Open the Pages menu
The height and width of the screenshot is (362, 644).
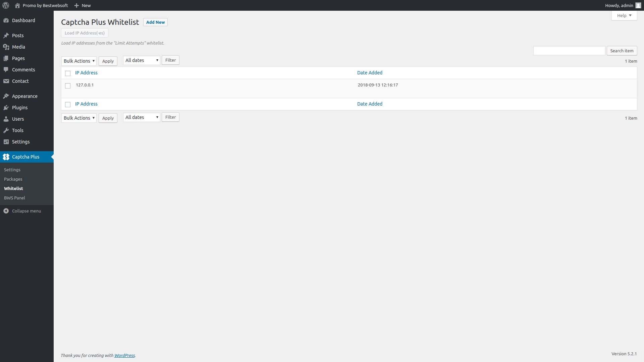coord(27,58)
